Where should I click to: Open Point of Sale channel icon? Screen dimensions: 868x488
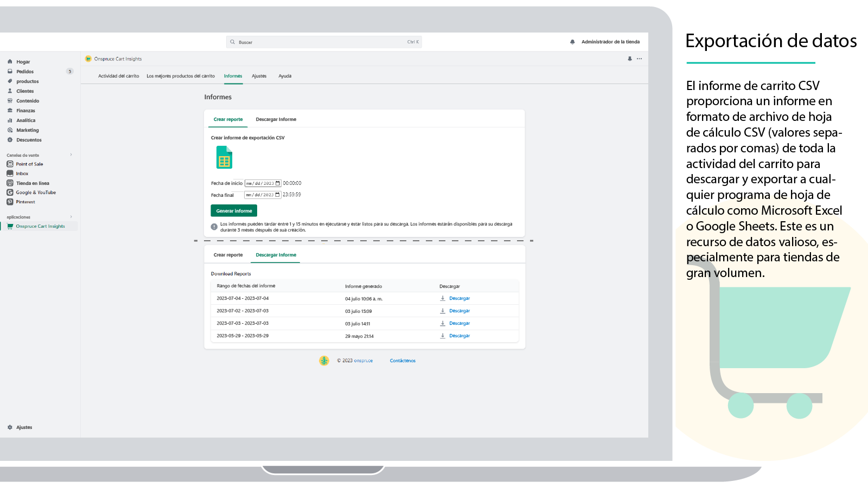pyautogui.click(x=10, y=164)
